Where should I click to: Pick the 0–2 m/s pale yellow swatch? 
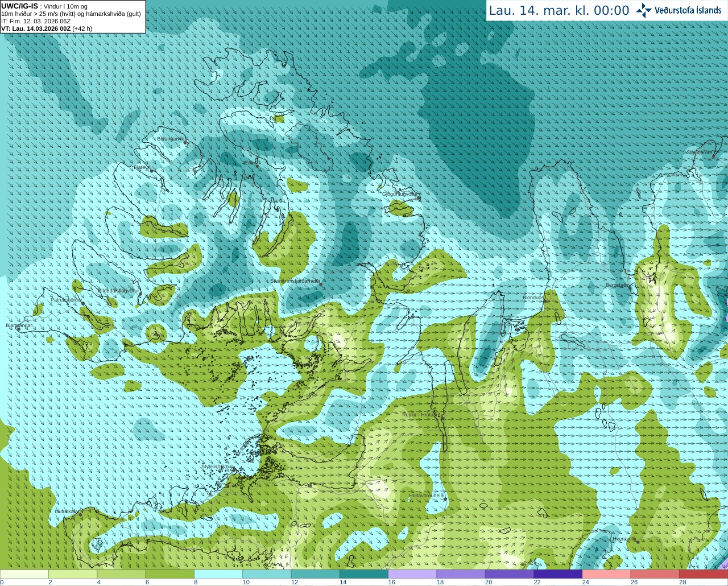coord(24,574)
